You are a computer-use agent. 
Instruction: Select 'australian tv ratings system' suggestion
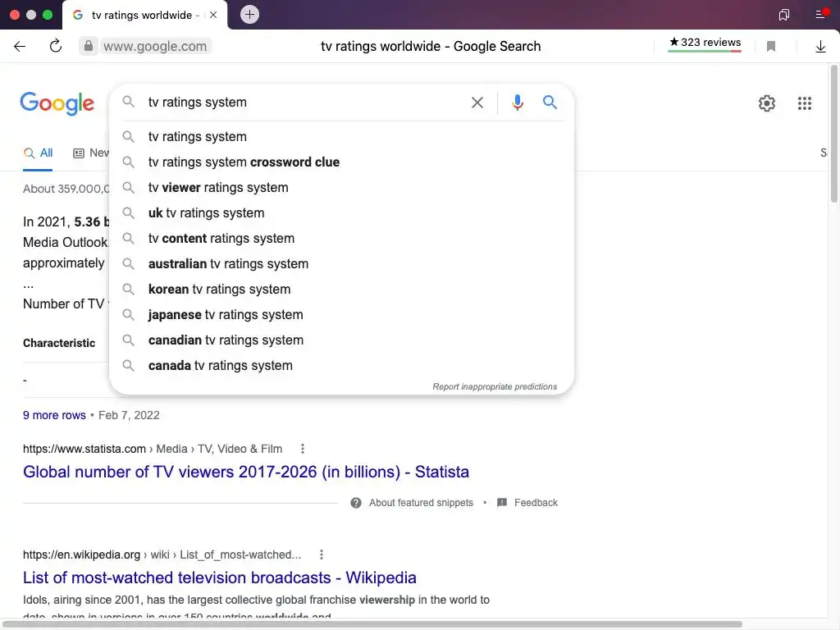pos(341,263)
